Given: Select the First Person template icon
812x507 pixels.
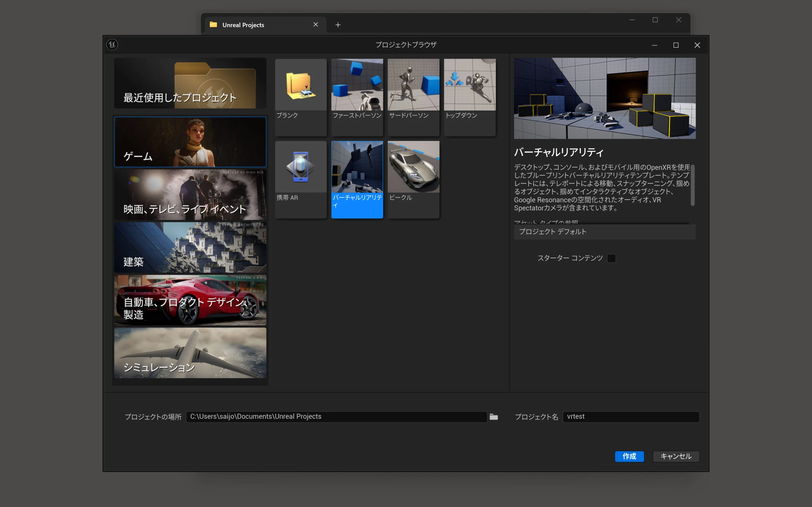Looking at the screenshot, I should coord(357,85).
